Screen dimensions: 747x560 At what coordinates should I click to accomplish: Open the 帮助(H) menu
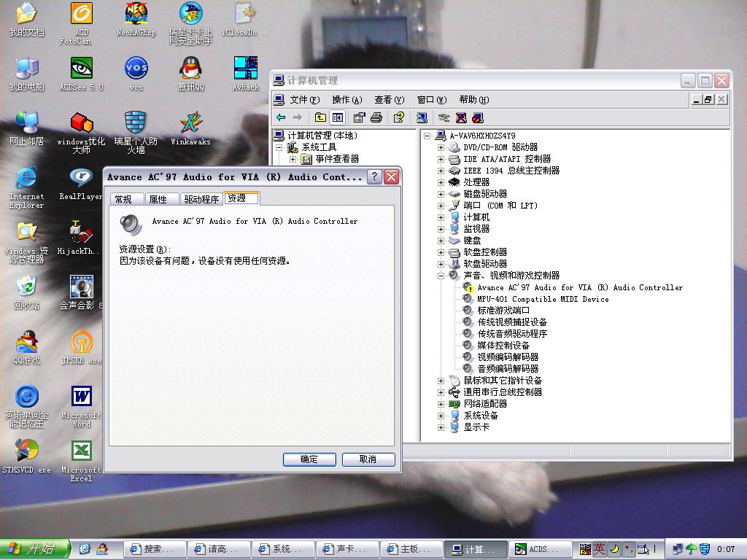point(474,99)
